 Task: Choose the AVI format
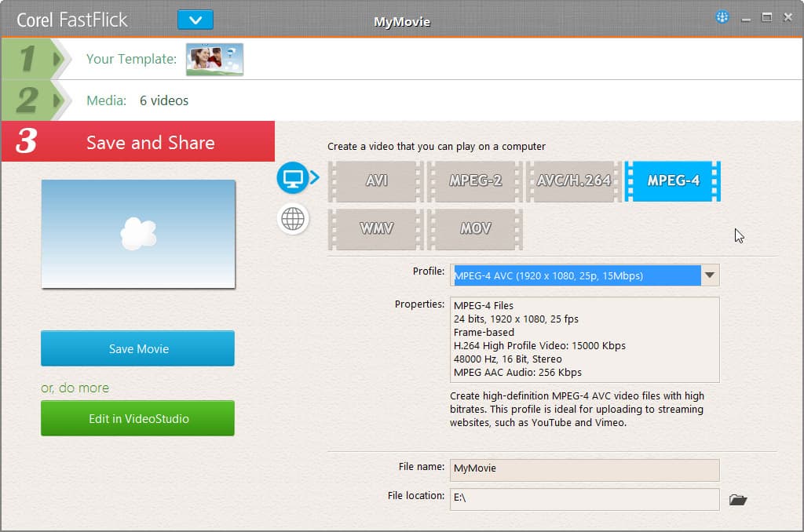[x=376, y=181]
